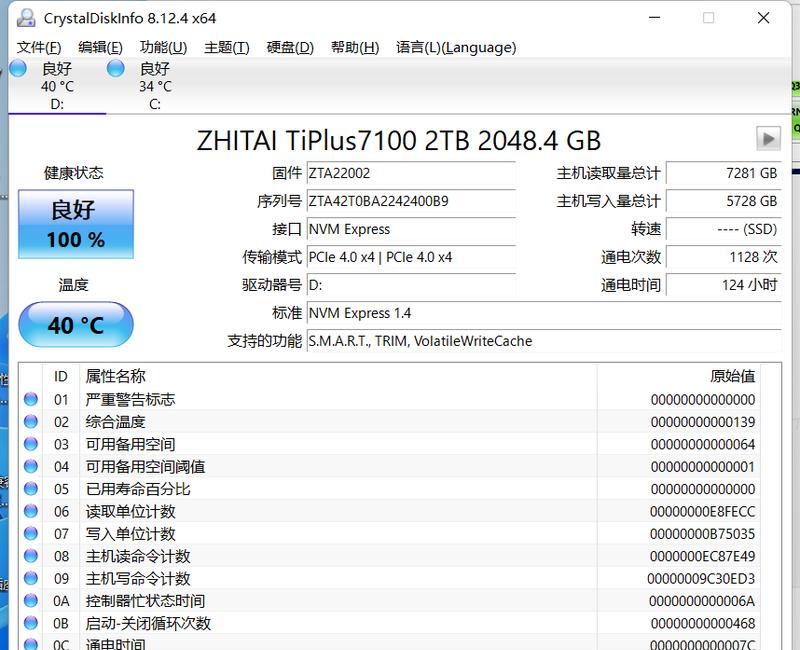Open the 主题(T) menu
The width and height of the screenshot is (800, 650).
click(x=227, y=47)
